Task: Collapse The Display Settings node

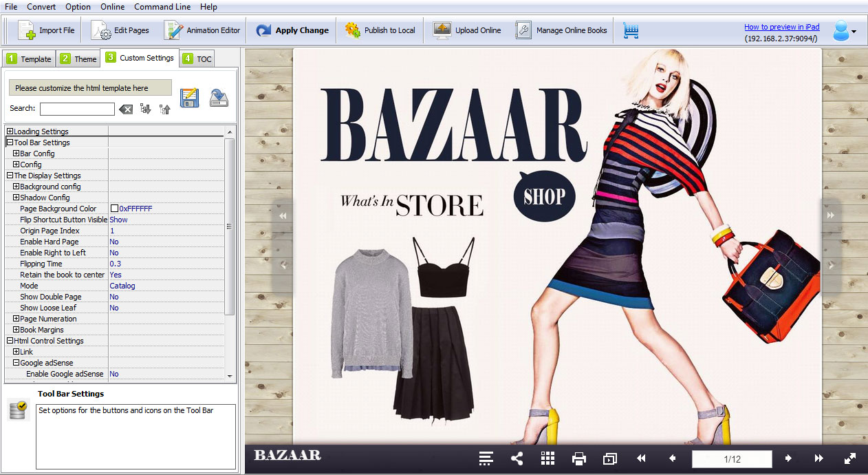Action: pyautogui.click(x=10, y=176)
